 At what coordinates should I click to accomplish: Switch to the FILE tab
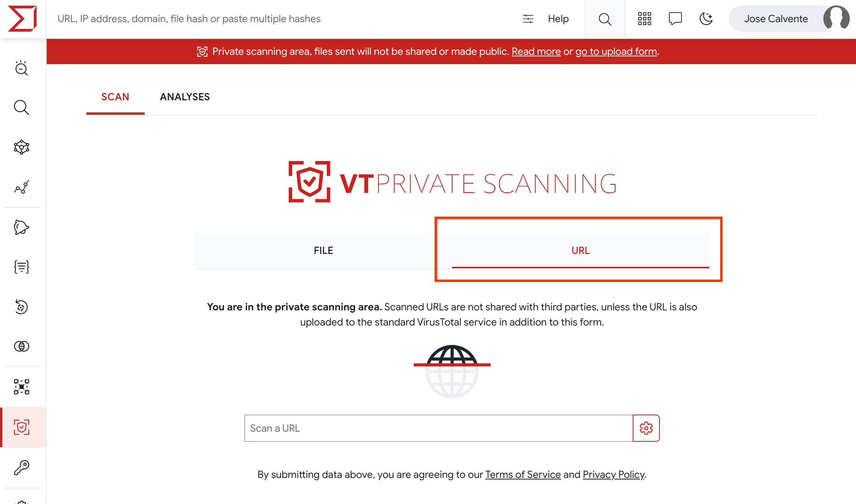pos(323,250)
